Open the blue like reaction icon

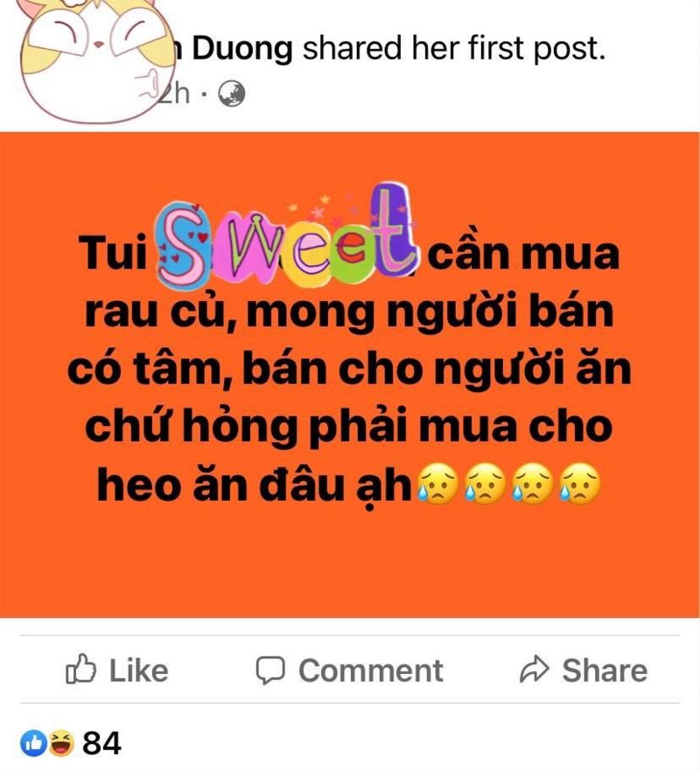coord(33,743)
